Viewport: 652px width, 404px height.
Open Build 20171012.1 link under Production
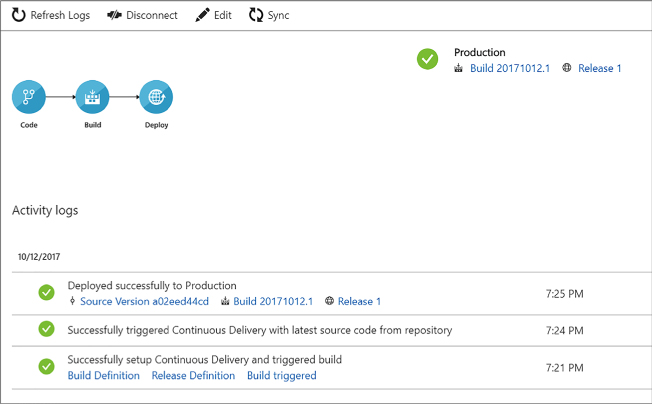pyautogui.click(x=510, y=68)
